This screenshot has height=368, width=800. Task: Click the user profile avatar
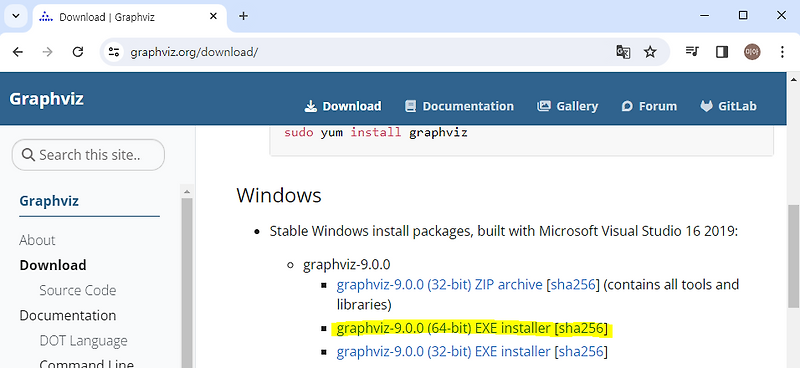(x=752, y=52)
